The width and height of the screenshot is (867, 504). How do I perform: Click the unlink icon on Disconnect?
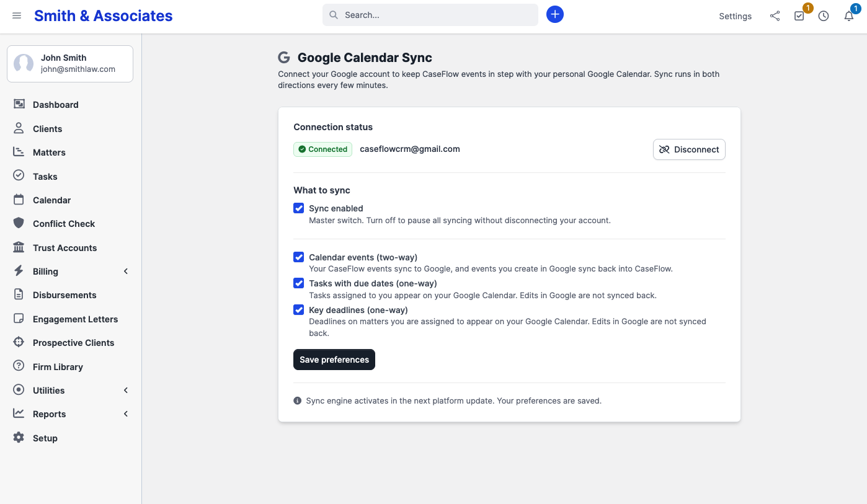tap(664, 149)
